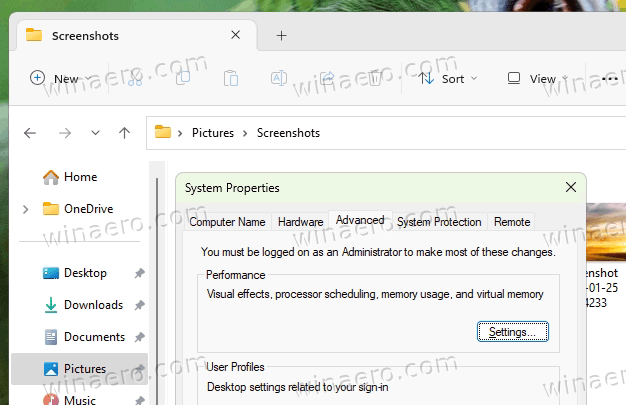Unpin Desktop using its pin icon
This screenshot has height=405, width=626.
[139, 273]
